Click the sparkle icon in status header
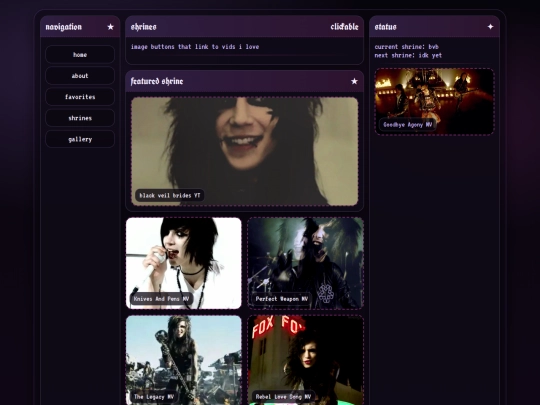The image size is (540, 405). point(490,27)
